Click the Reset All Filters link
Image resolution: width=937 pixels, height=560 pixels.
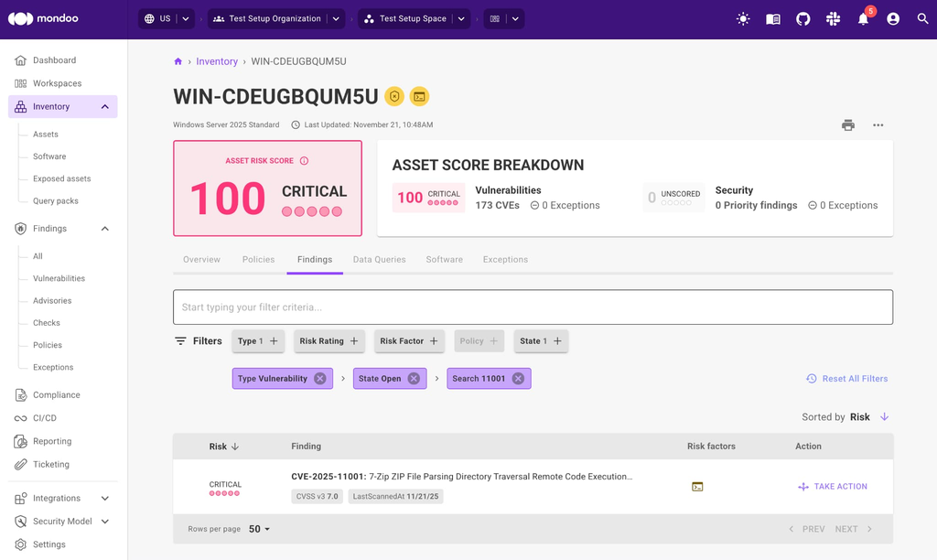(847, 378)
